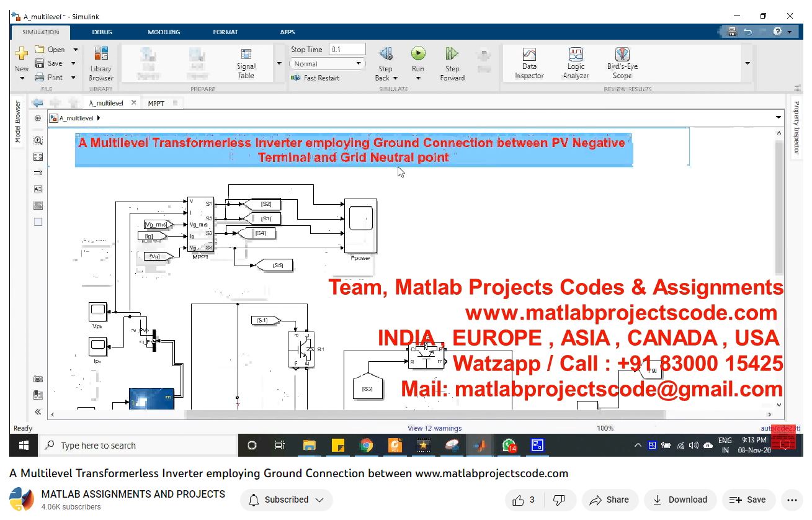
Task: Select the A_multilevel model tab
Action: click(x=106, y=103)
